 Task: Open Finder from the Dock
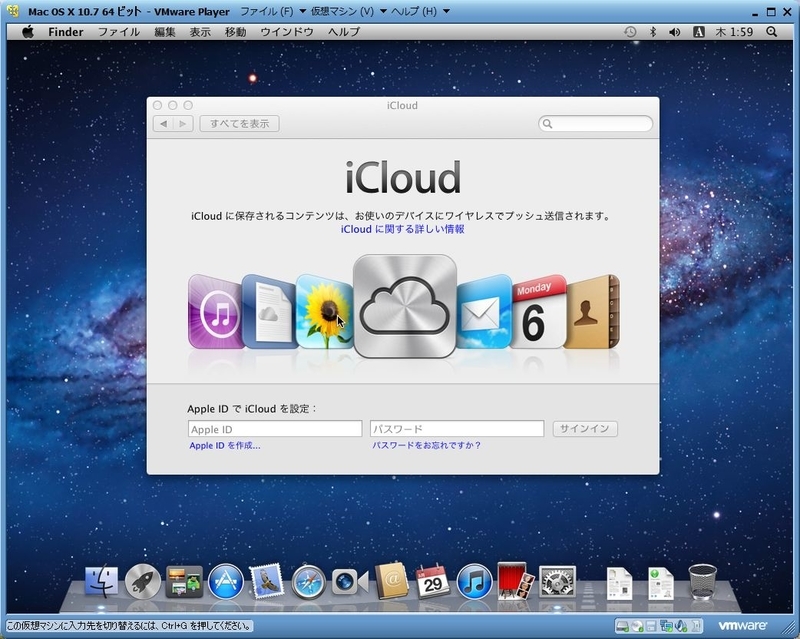(101, 581)
